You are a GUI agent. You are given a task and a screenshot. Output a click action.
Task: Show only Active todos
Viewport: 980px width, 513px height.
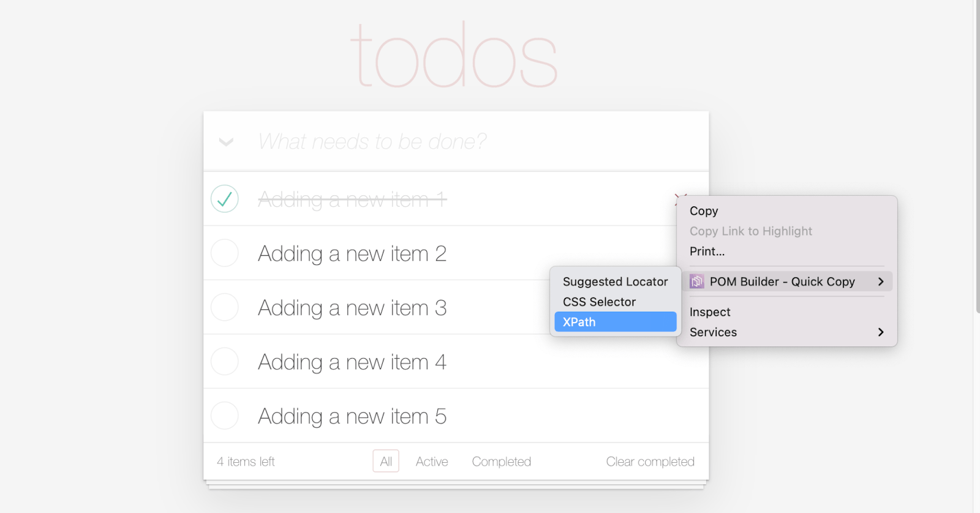pos(432,462)
